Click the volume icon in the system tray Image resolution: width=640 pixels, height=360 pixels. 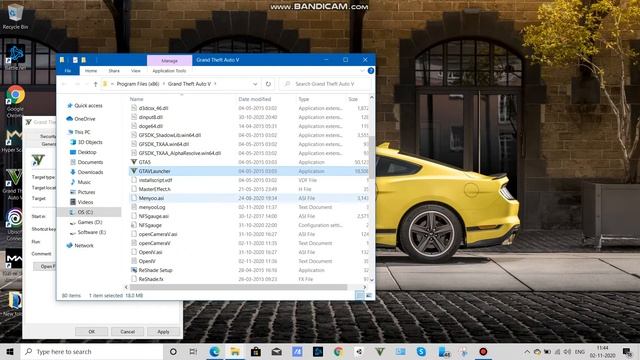click(x=567, y=351)
